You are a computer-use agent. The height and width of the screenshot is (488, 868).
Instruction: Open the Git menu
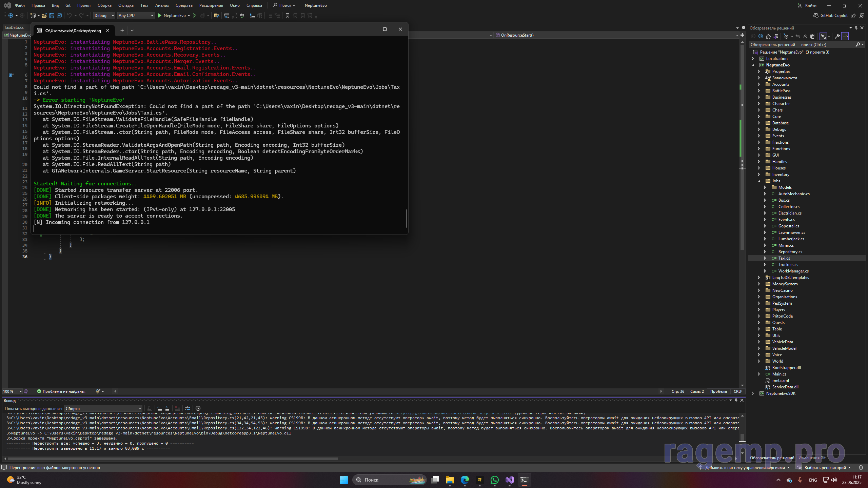pos(68,5)
